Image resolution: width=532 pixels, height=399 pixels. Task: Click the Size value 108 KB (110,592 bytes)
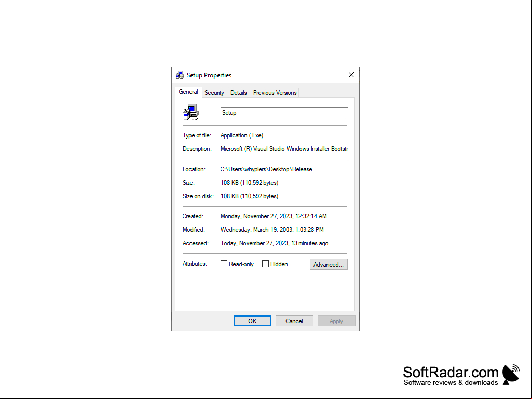pyautogui.click(x=249, y=183)
